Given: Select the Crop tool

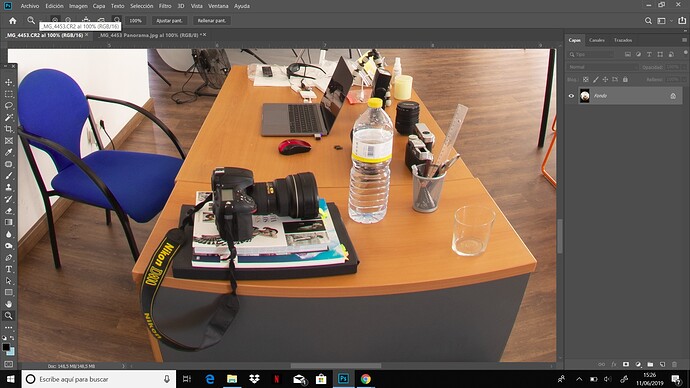Looking at the screenshot, I should coord(8,129).
